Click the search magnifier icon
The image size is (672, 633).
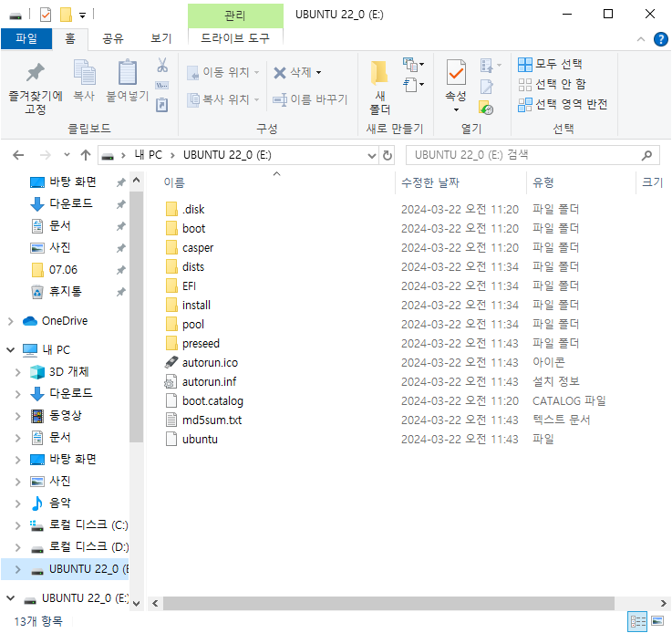coord(646,155)
